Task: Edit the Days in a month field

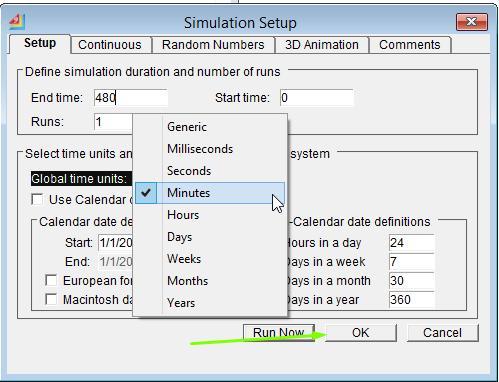Action: coord(412,281)
